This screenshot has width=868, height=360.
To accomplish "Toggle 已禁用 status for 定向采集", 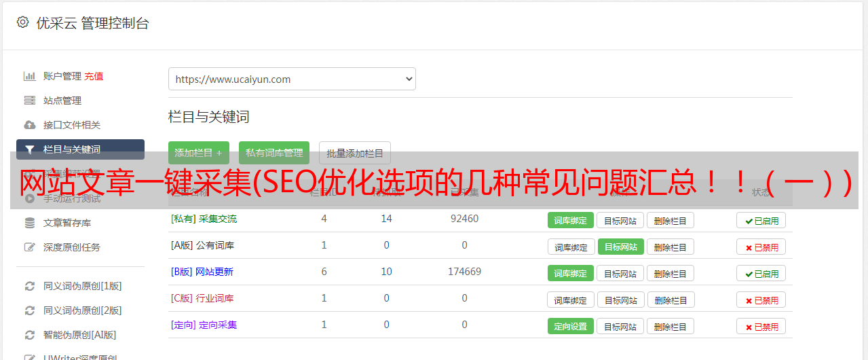I will pyautogui.click(x=761, y=326).
